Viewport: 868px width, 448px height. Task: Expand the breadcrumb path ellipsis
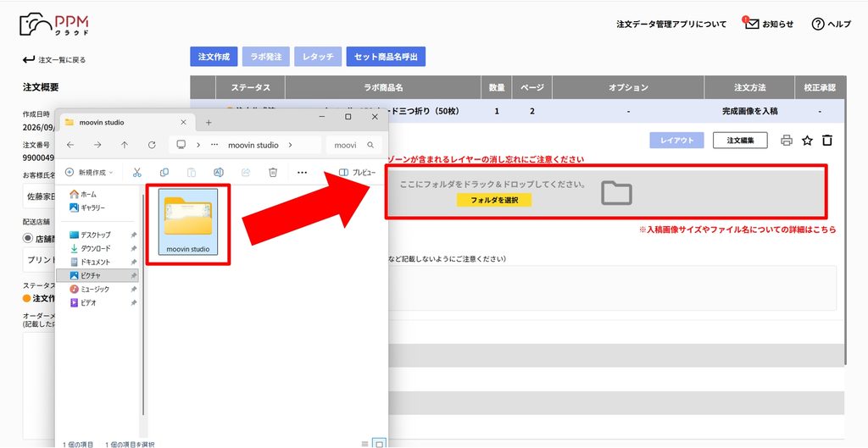(214, 145)
